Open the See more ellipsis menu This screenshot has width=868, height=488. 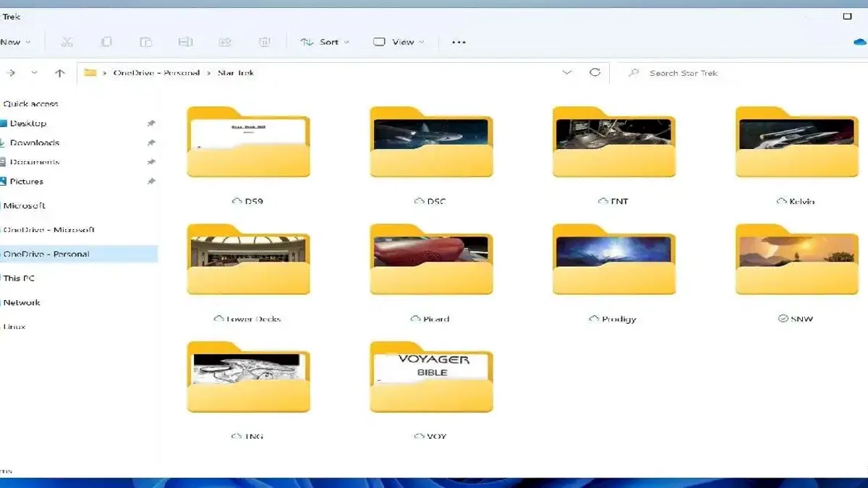(x=459, y=42)
